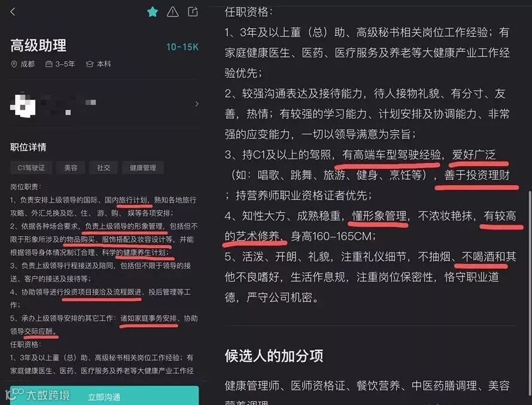
Task: Tap the pixelated company logo thumbnail
Action: pos(23,105)
